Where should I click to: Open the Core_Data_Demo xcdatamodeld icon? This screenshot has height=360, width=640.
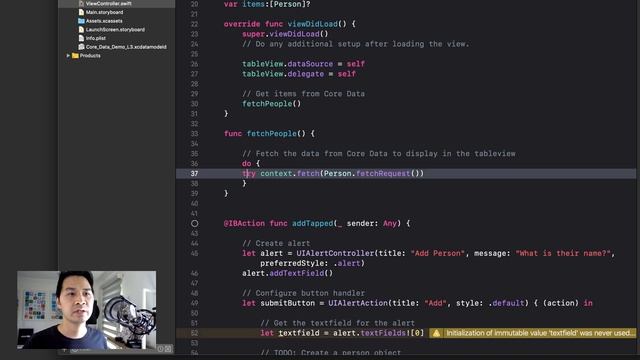click(x=81, y=47)
